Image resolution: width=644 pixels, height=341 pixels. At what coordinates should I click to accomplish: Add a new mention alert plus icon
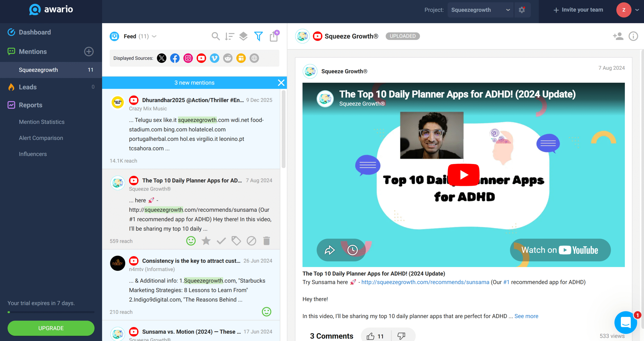[89, 52]
